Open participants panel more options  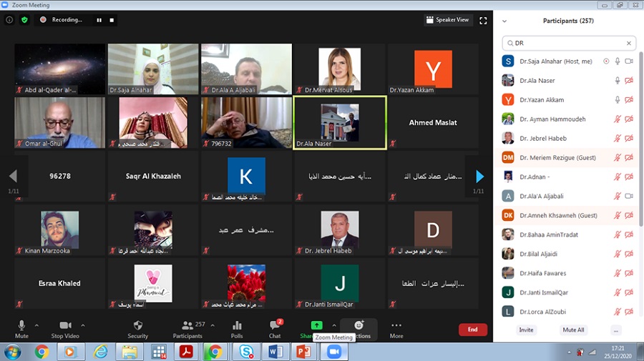[615, 330]
